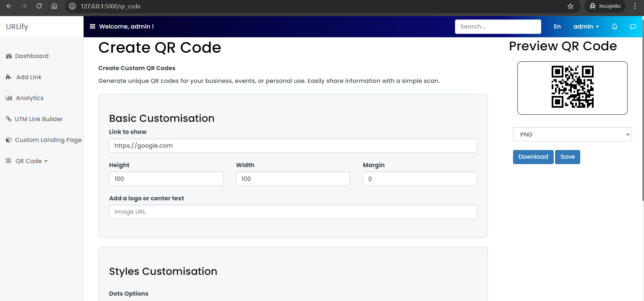Click the Incognito profile indicator

coord(605,6)
